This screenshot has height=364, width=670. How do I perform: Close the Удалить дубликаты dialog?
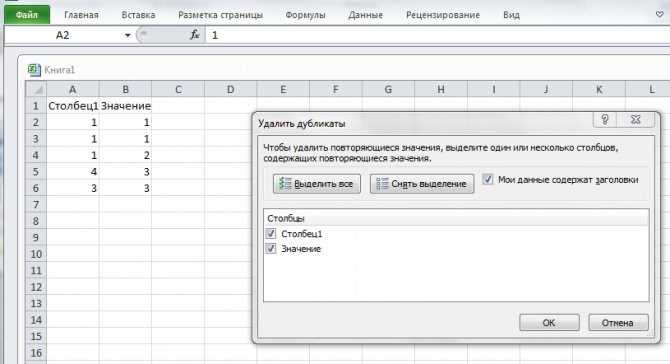coord(635,120)
